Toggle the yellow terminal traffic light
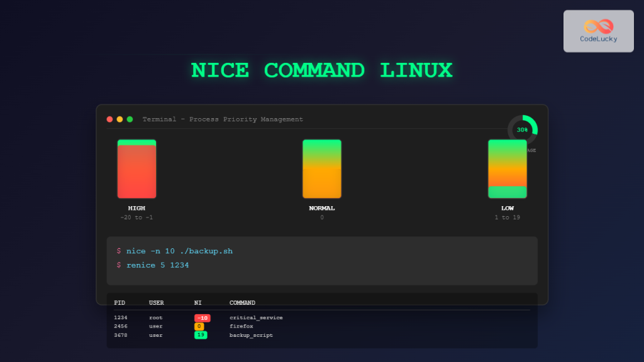The width and height of the screenshot is (644, 362). click(119, 119)
